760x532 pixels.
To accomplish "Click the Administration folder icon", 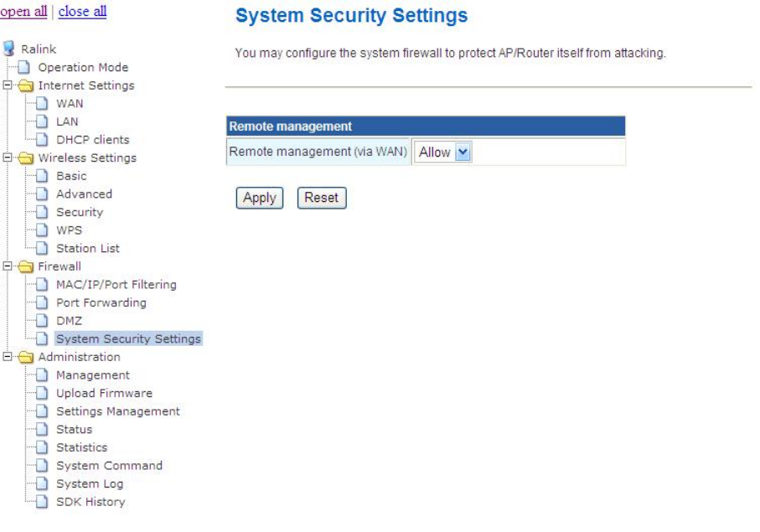I will (x=28, y=357).
